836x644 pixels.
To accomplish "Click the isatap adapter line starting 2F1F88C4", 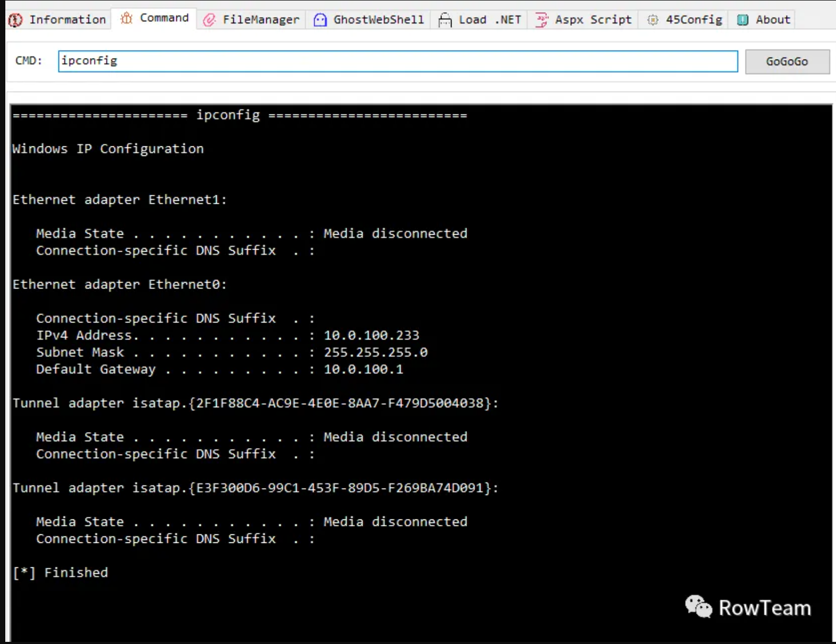I will point(256,403).
